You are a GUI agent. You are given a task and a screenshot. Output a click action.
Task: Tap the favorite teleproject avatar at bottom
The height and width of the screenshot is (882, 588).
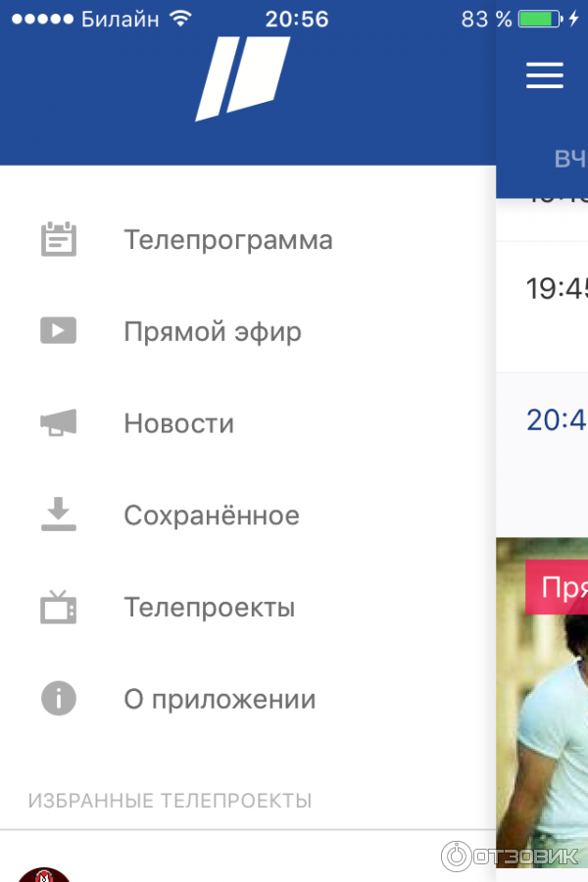point(45,872)
